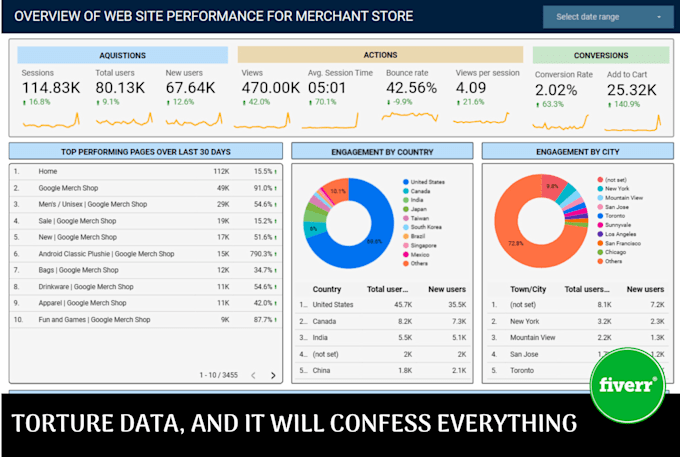
Task: Click the Apparel | Google Merch Shop row
Action: pyautogui.click(x=146, y=303)
